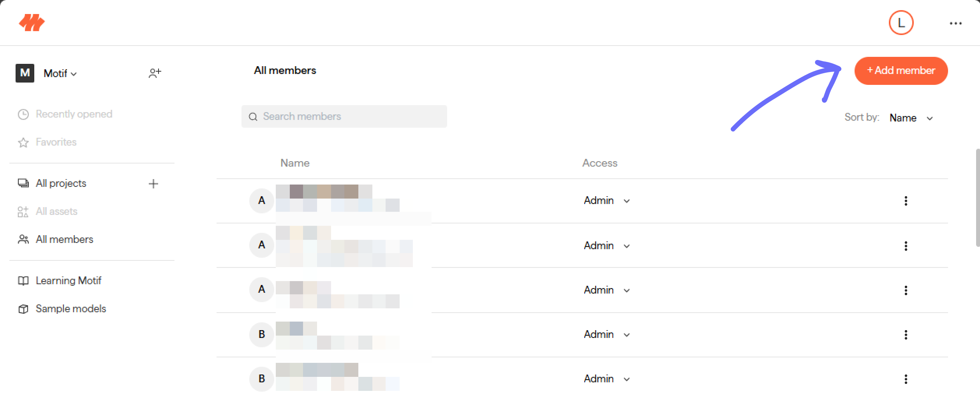
Task: Change second member's Admin access dropdown
Action: tap(606, 246)
